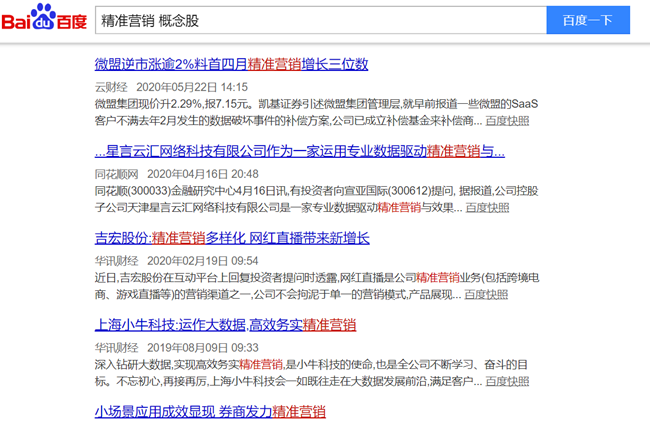650x426 pixels.
Task: Open the 星言云汇网络科技有限公司 result title
Action: [300, 151]
